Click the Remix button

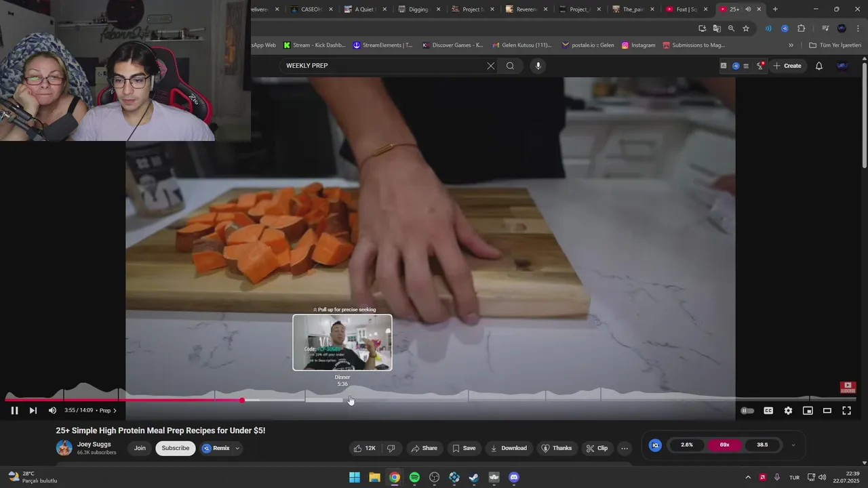[x=216, y=448]
